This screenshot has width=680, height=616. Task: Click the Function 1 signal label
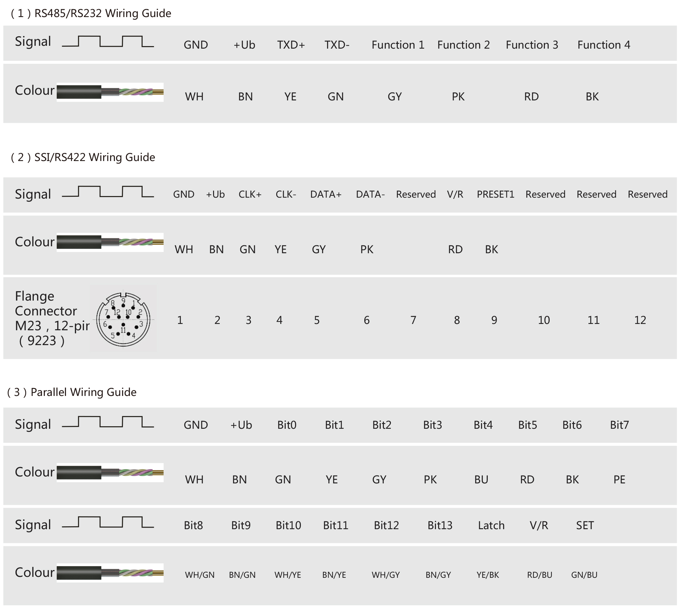click(x=398, y=45)
